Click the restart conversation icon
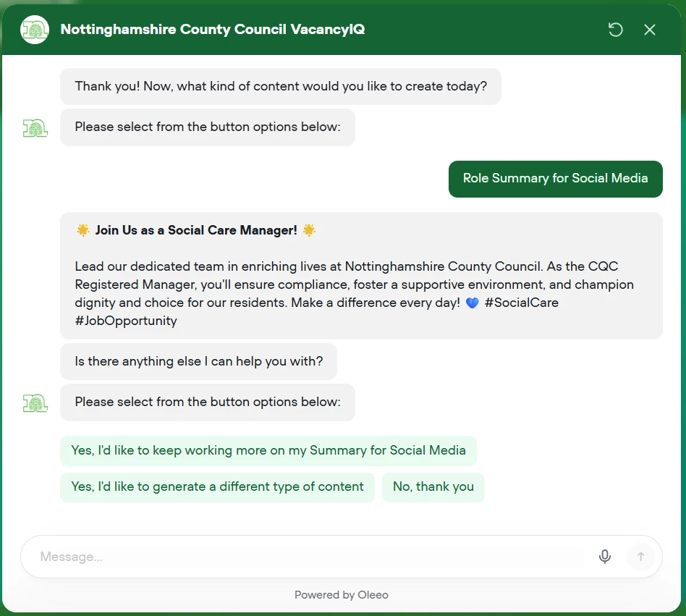This screenshot has height=616, width=686. pos(615,30)
